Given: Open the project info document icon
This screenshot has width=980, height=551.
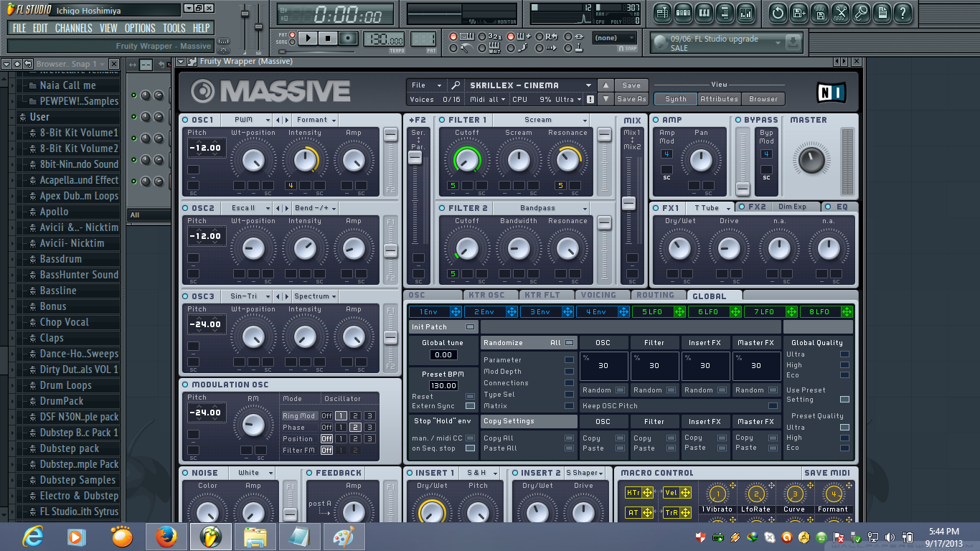Looking at the screenshot, I should 882,12.
